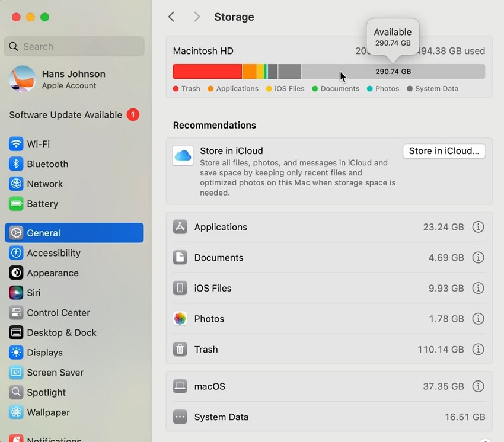This screenshot has width=504, height=442.
Task: Show info for Documents storage
Action: pos(478,257)
